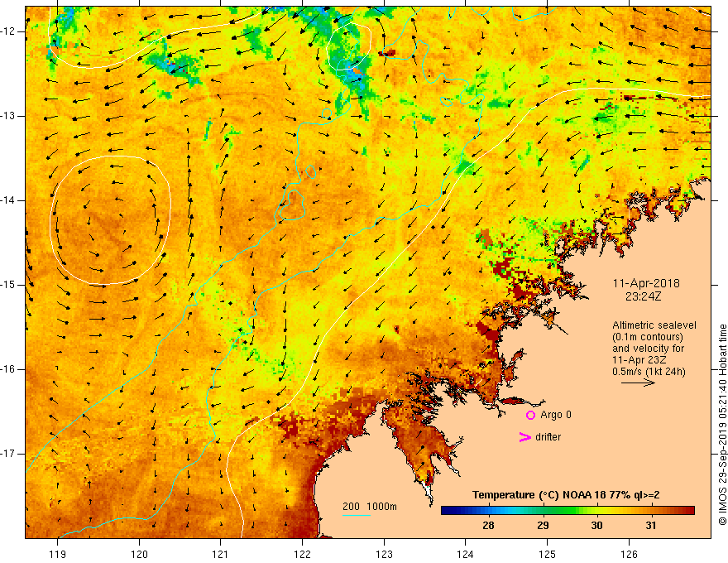This screenshot has width=728, height=563.
Task: Click the 'Altimetric sealevel' caption line
Action: click(654, 325)
